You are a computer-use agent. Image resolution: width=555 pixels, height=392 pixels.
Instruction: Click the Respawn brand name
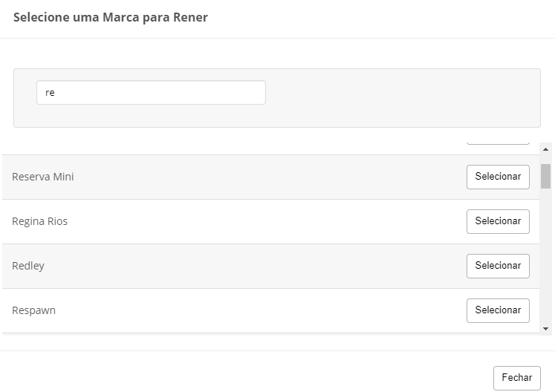click(34, 310)
